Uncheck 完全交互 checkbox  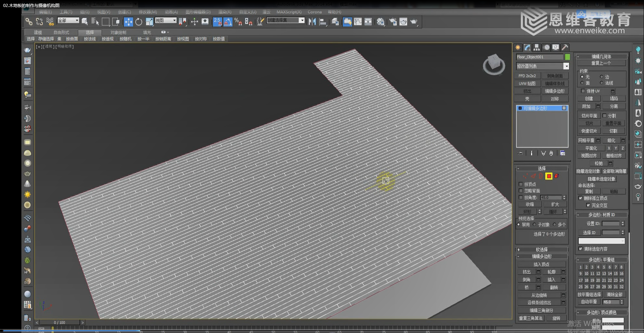588,205
